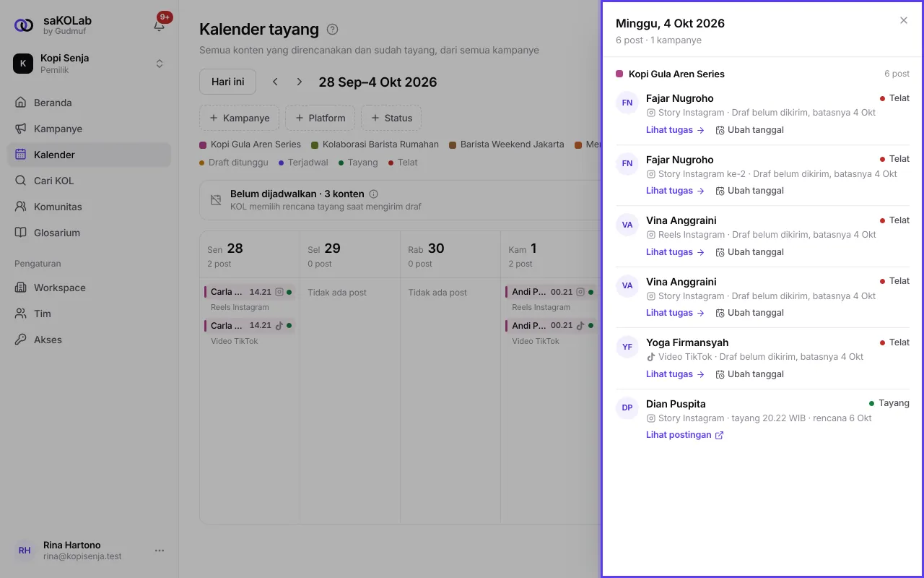
Task: Click Telat status on Yoga Firmansyah row
Action: (x=894, y=342)
